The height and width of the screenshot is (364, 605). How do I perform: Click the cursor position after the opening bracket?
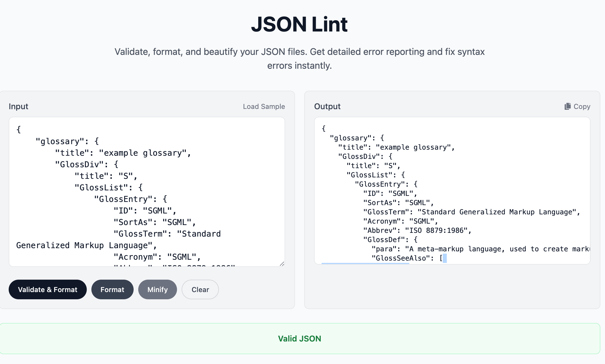click(445, 258)
